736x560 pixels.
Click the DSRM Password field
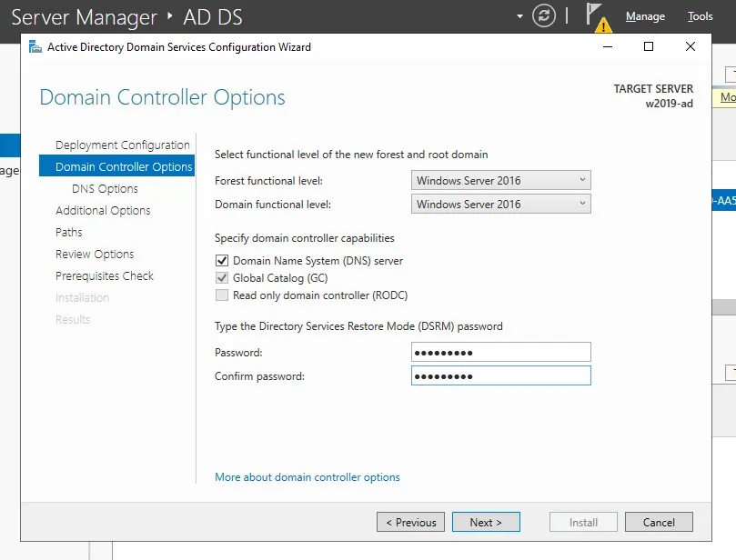point(500,353)
